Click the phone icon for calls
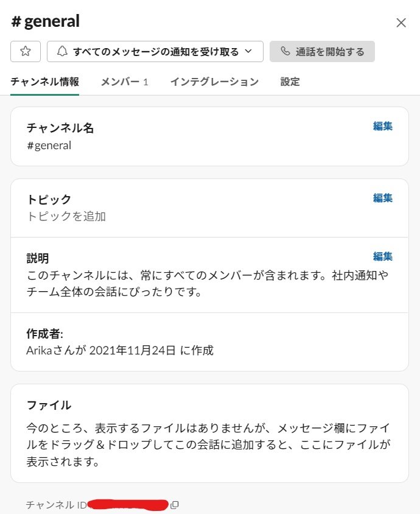The height and width of the screenshot is (514, 420). click(285, 51)
